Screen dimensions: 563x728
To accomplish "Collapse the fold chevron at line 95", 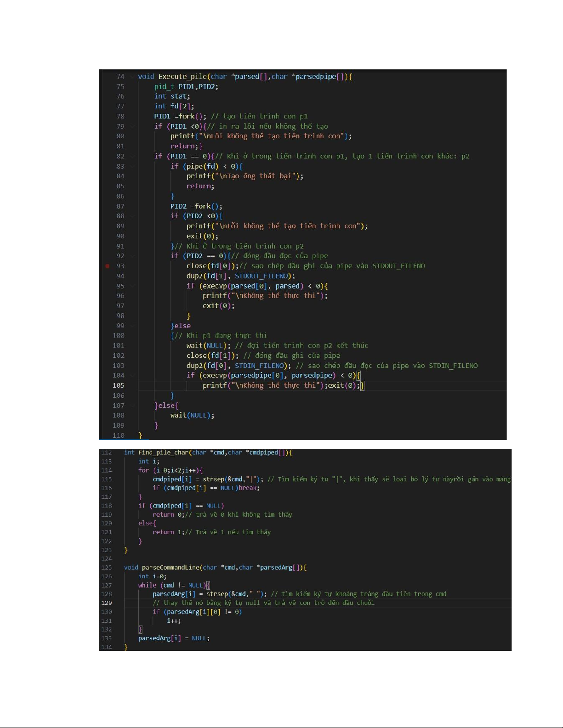I will pyautogui.click(x=132, y=286).
